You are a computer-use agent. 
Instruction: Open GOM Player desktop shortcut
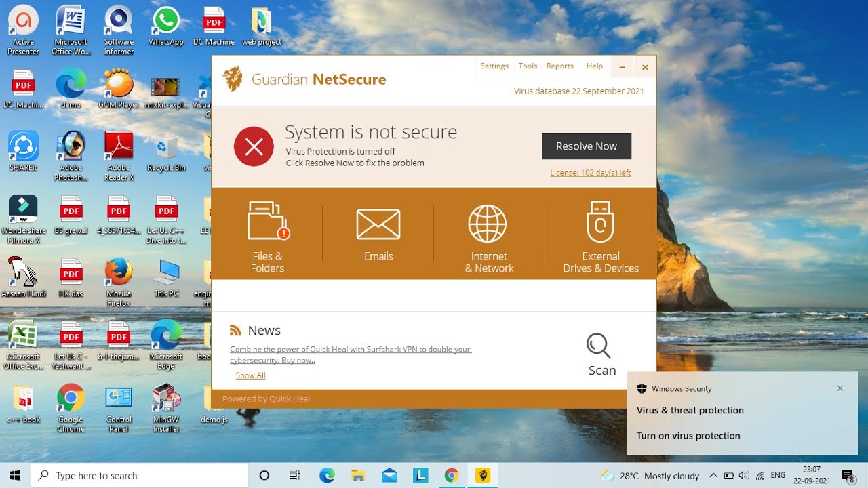pyautogui.click(x=119, y=89)
